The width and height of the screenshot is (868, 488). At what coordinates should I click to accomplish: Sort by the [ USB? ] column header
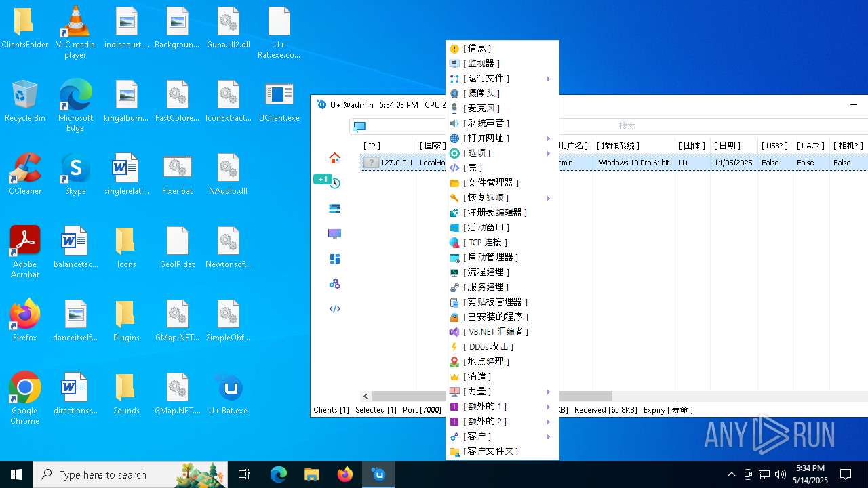pos(775,145)
